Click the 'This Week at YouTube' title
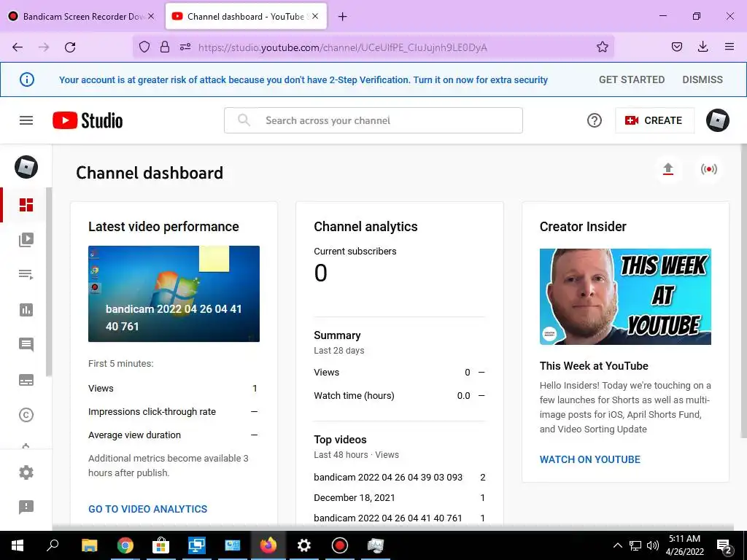 pos(594,366)
